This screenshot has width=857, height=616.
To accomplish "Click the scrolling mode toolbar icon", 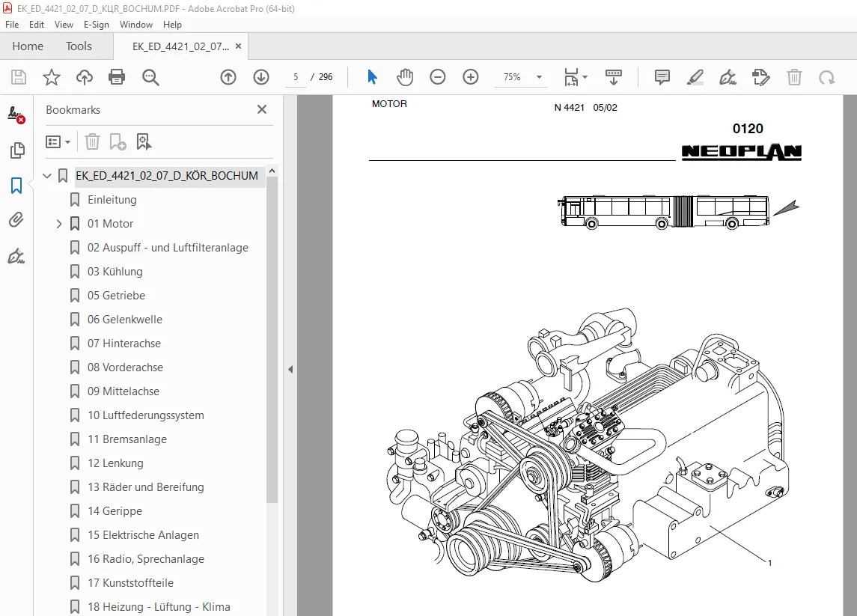I will coord(613,77).
